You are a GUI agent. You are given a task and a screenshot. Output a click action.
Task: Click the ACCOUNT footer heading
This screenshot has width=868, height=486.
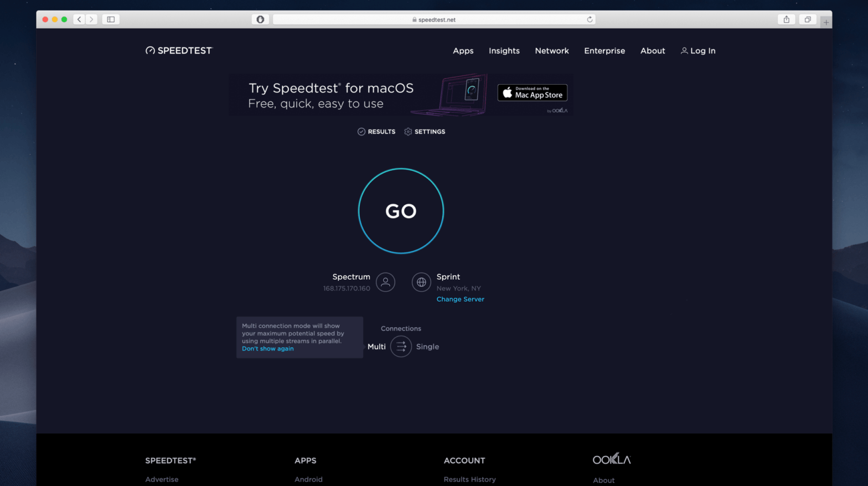[x=464, y=461]
